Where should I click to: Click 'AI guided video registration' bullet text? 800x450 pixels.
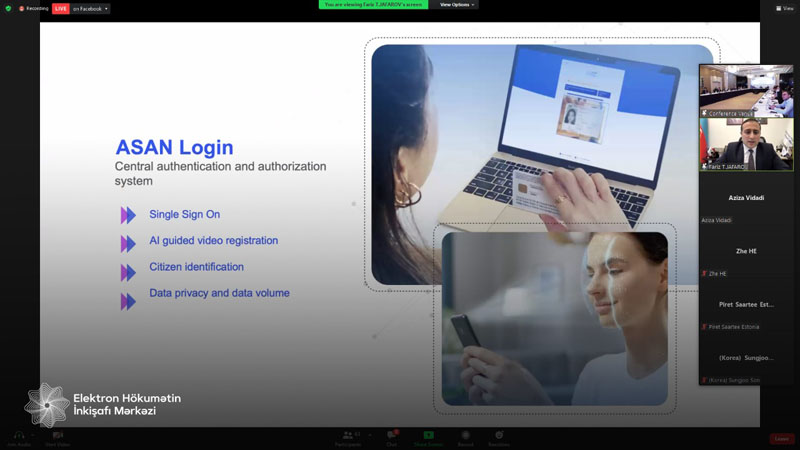click(214, 240)
